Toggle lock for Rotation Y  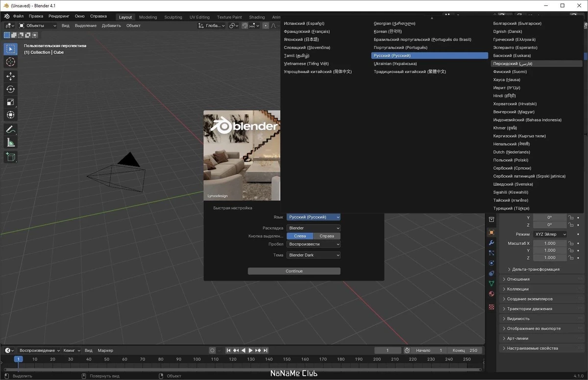(570, 217)
